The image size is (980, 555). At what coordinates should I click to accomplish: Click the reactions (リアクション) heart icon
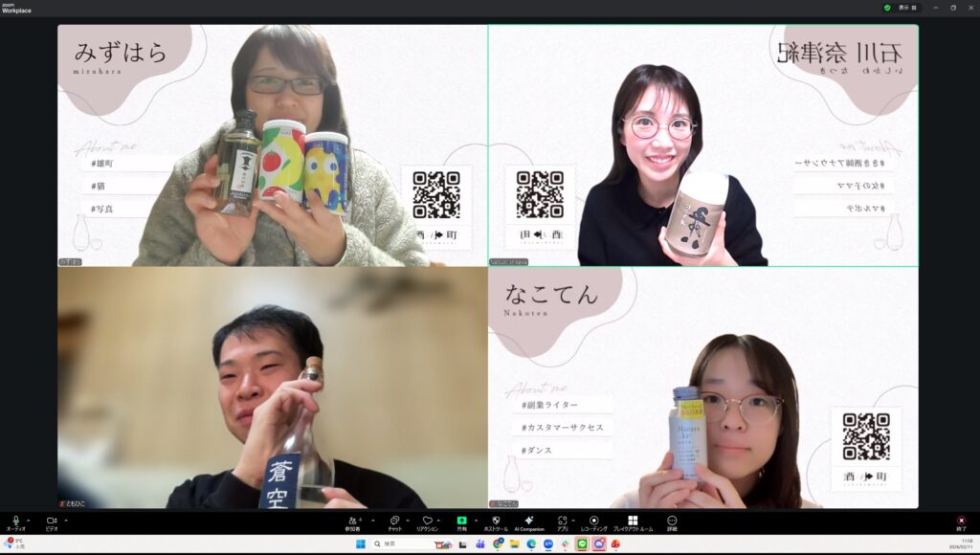click(427, 521)
